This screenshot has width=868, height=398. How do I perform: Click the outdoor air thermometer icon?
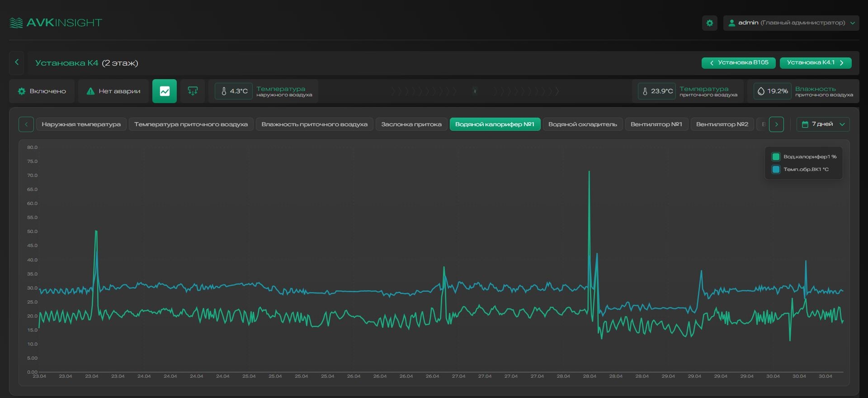tap(223, 91)
